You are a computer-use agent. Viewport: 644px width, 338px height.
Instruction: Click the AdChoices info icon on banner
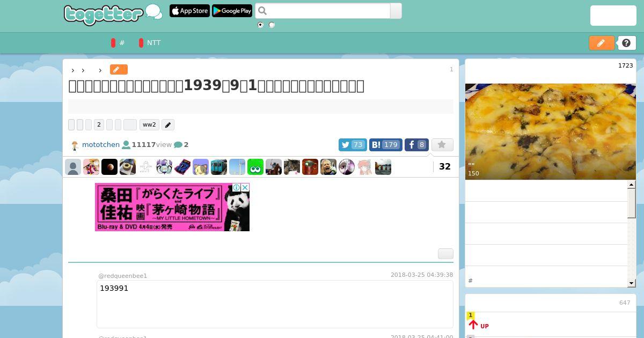click(236, 187)
